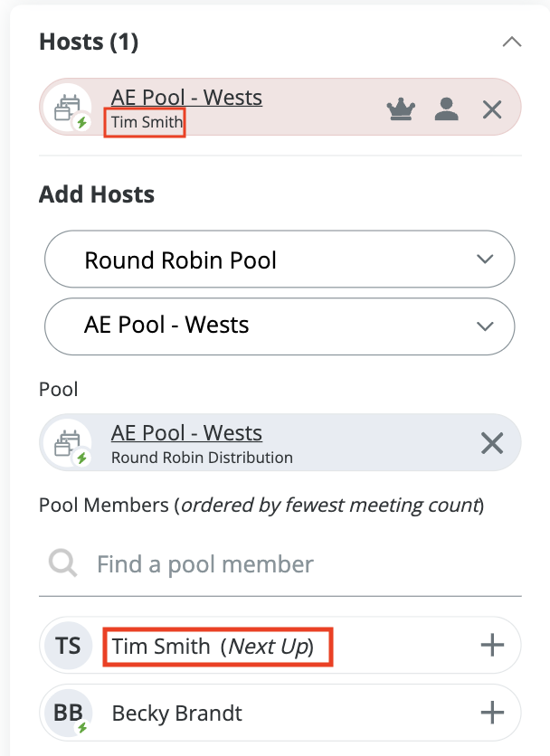Image resolution: width=550 pixels, height=756 pixels.
Task: Click the search magnifier icon
Action: [63, 564]
